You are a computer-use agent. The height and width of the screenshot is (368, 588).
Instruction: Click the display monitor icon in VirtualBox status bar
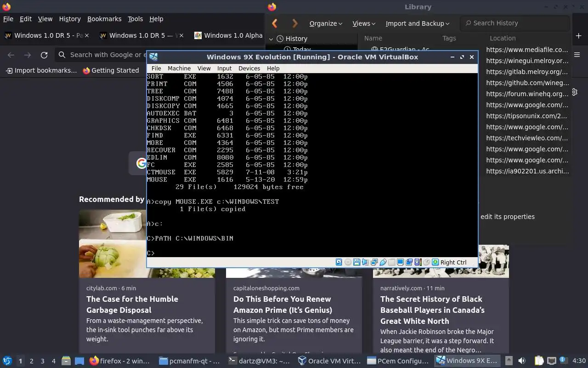[x=400, y=262]
